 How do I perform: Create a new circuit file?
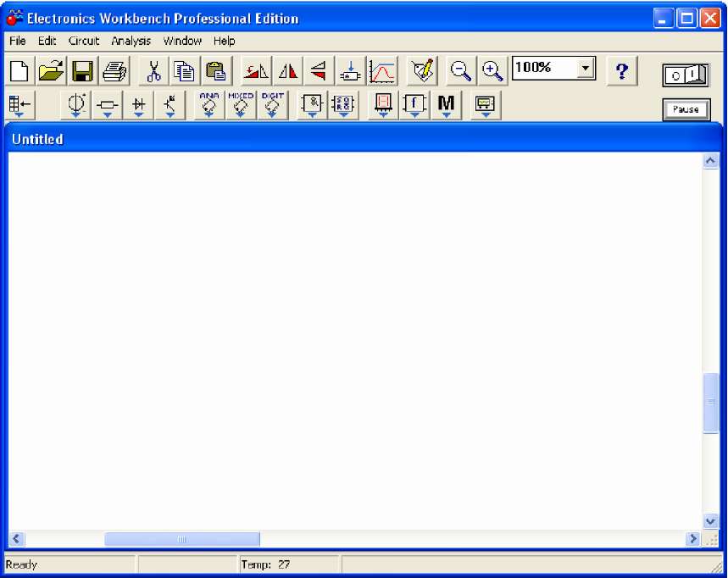pyautogui.click(x=19, y=71)
